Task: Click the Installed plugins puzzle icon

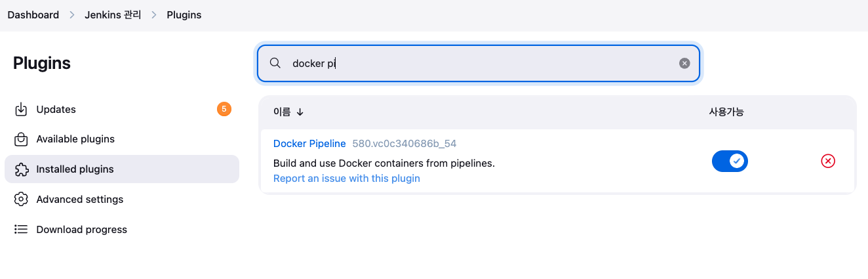Action: click(21, 169)
